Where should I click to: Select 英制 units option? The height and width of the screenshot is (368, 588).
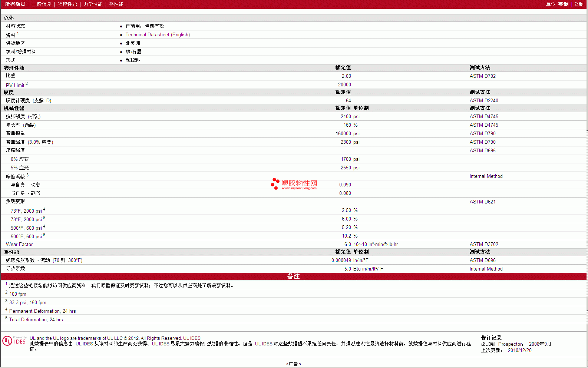coord(563,4)
